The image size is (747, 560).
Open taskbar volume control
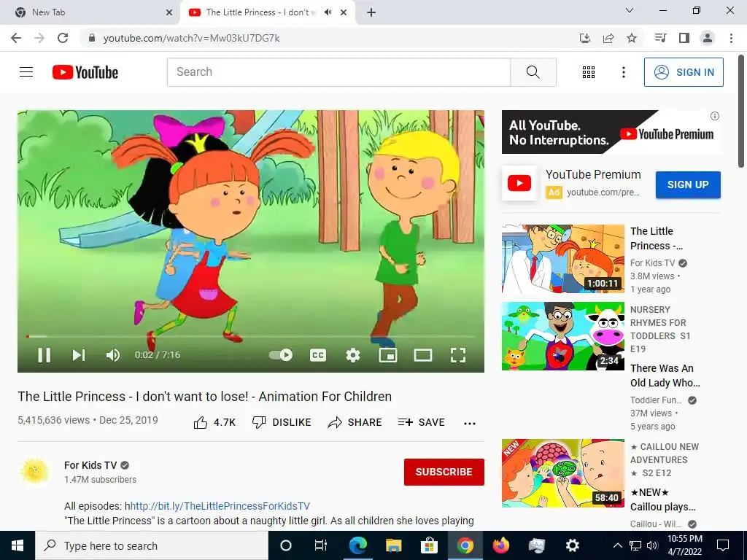[x=652, y=545]
